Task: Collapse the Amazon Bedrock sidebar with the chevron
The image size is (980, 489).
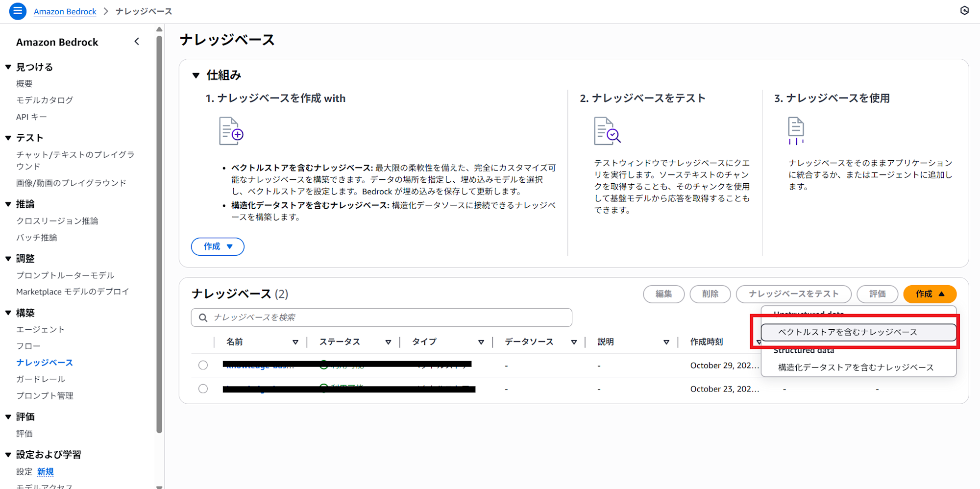Action: [x=137, y=42]
